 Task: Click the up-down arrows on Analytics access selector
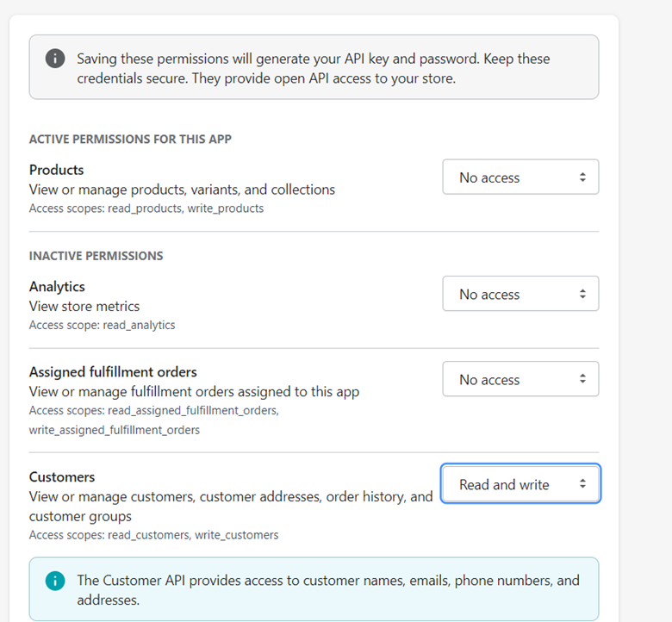tap(582, 294)
